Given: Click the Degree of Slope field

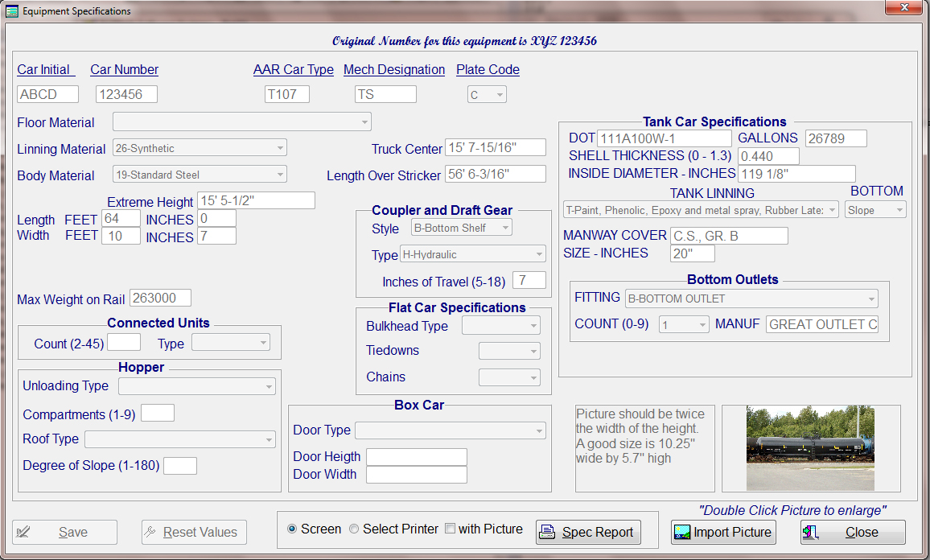Looking at the screenshot, I should click(179, 466).
